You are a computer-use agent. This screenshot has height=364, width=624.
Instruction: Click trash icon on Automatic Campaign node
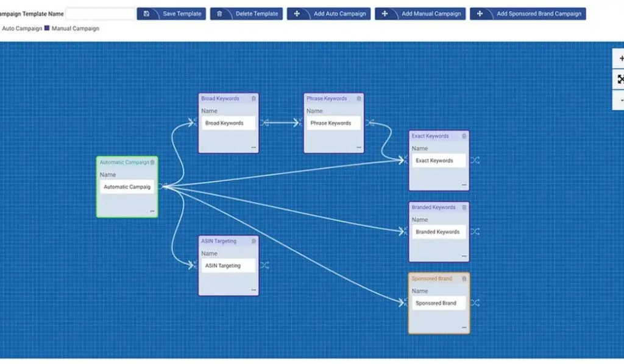click(152, 163)
